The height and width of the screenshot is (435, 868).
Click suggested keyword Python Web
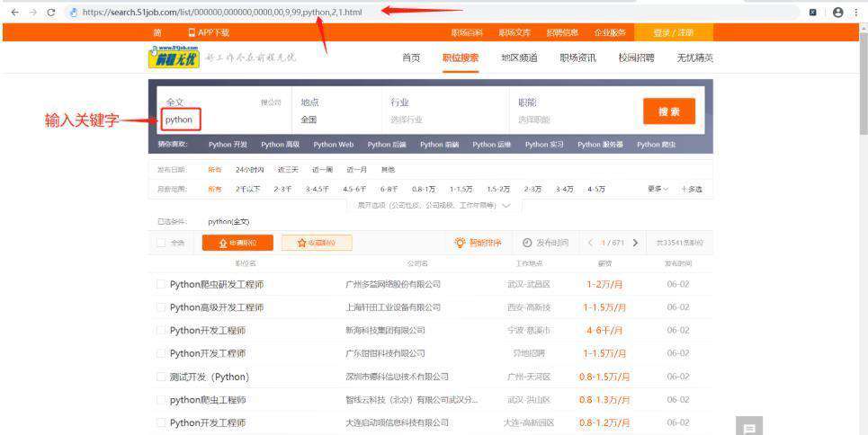[333, 145]
